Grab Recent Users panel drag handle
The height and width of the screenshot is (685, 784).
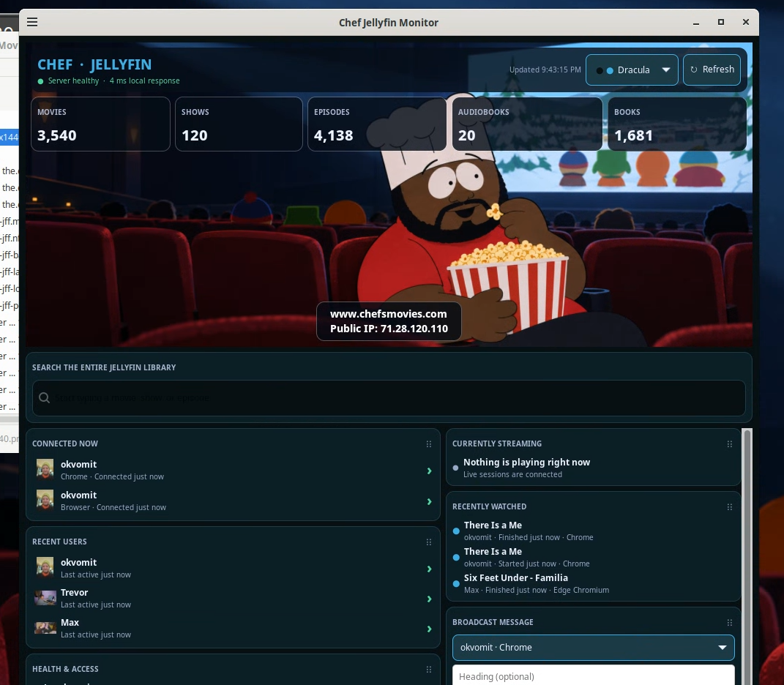(428, 542)
